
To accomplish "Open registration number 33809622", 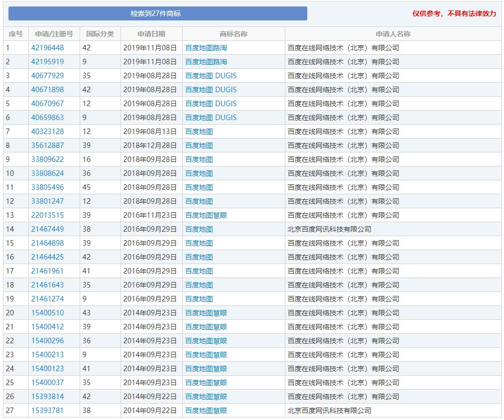I will 47,159.
